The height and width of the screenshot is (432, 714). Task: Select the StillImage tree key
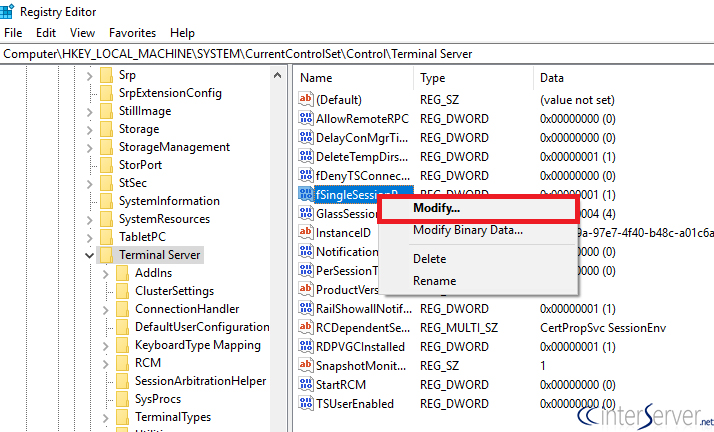145,111
